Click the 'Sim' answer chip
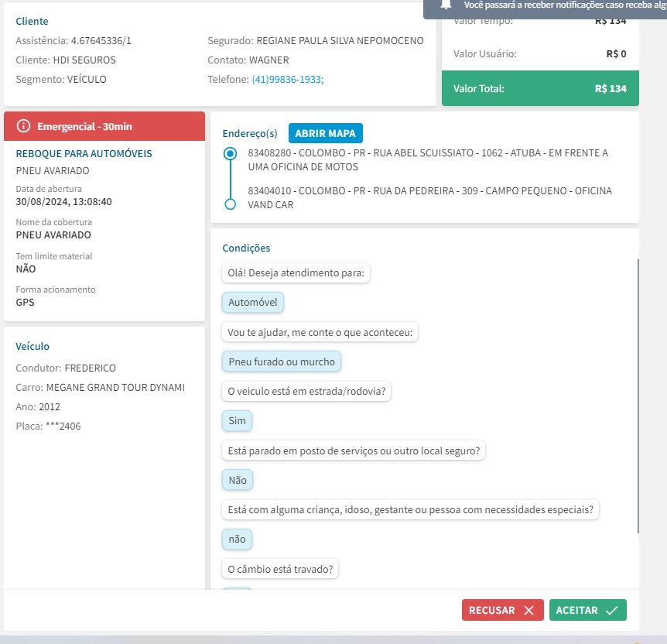The height and width of the screenshot is (644, 667). pyautogui.click(x=237, y=420)
